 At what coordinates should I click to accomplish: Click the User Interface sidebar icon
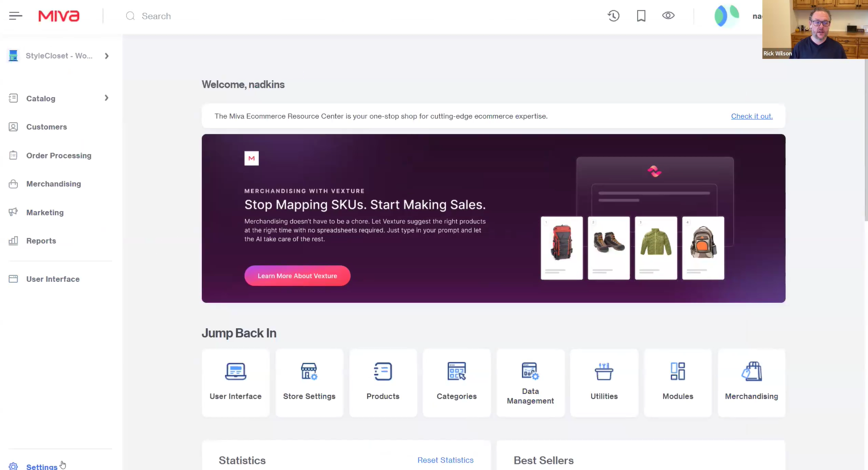pos(13,279)
